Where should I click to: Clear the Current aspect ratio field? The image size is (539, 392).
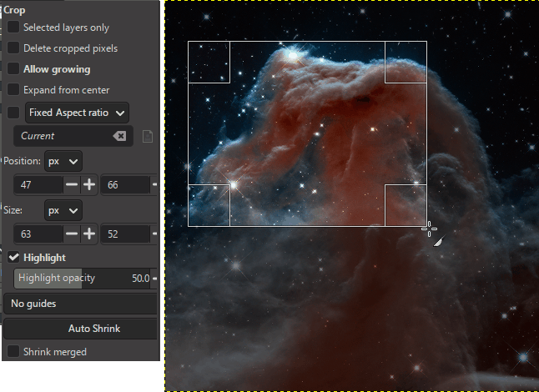pos(119,136)
